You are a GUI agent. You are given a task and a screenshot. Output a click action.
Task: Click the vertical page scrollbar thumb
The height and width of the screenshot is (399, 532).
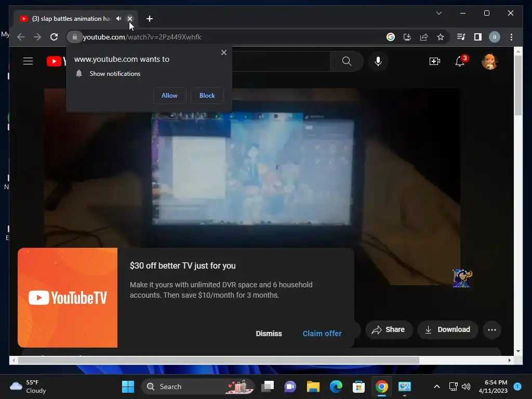click(x=518, y=86)
